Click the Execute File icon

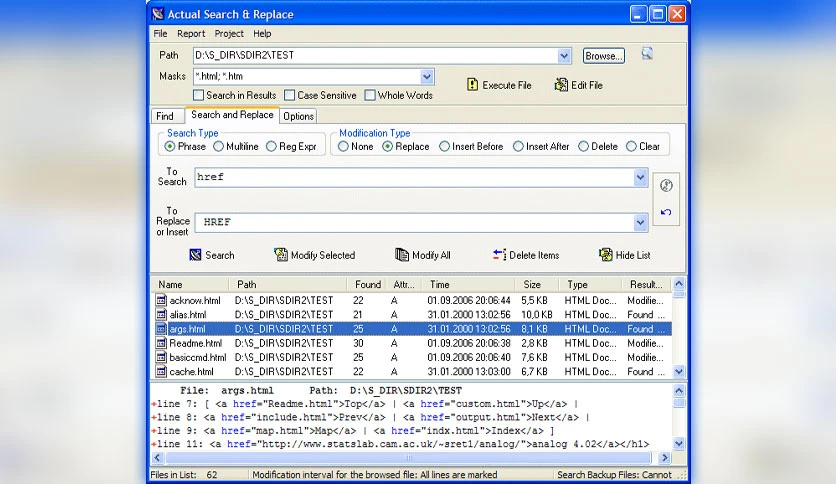click(x=472, y=85)
